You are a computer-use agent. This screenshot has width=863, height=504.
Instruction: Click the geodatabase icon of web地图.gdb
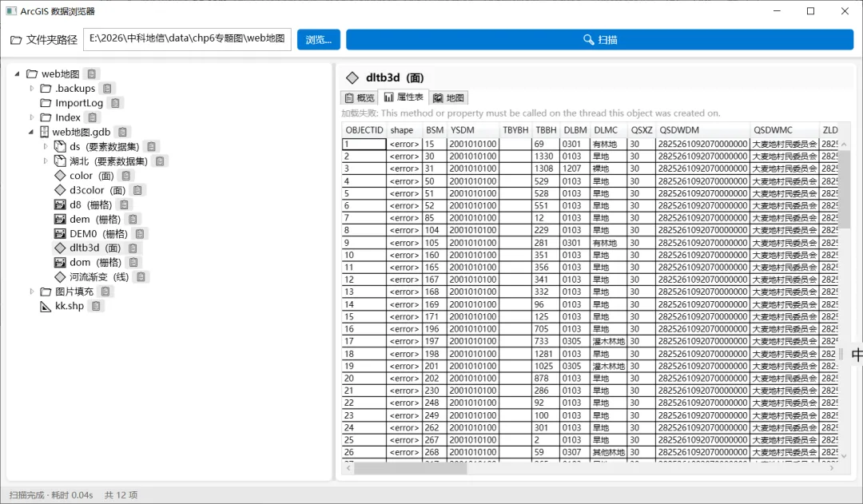[45, 132]
